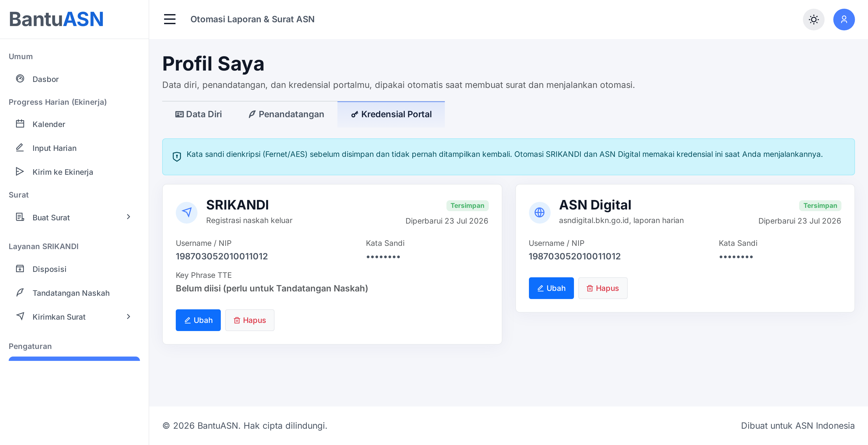This screenshot has height=445, width=868.
Task: Click Ubah button on SRIKANDI card
Action: pos(198,320)
